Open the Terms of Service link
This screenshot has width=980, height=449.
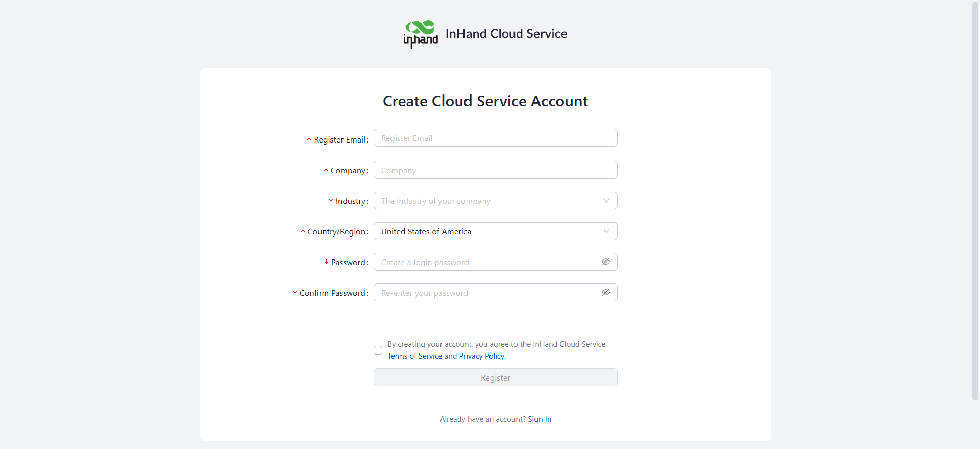(415, 356)
